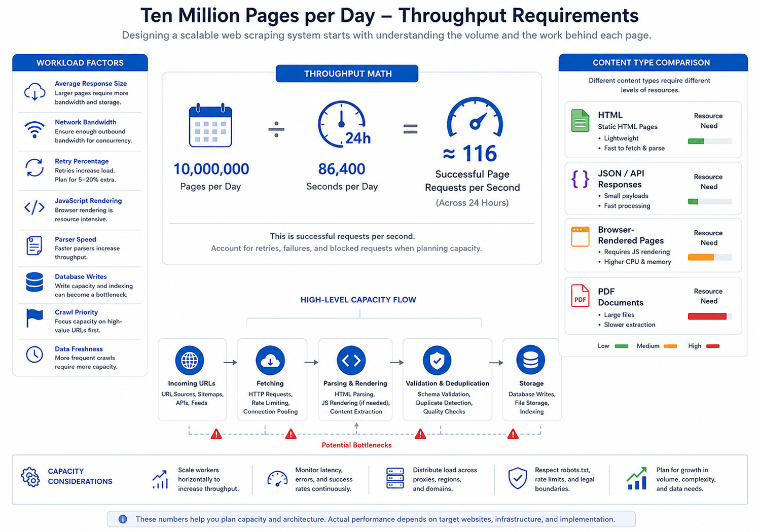Click the HTML Resource Need bar
Screen dimensions: 760x532
(x=710, y=141)
